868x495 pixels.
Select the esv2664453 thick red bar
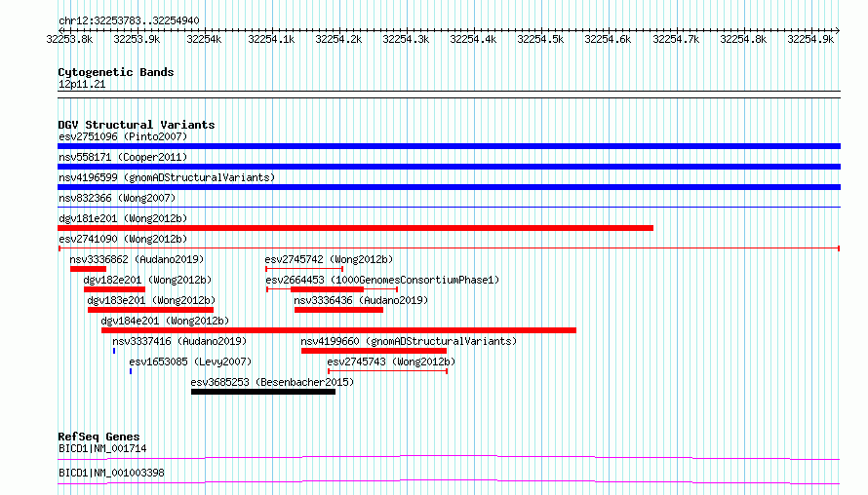327,289
